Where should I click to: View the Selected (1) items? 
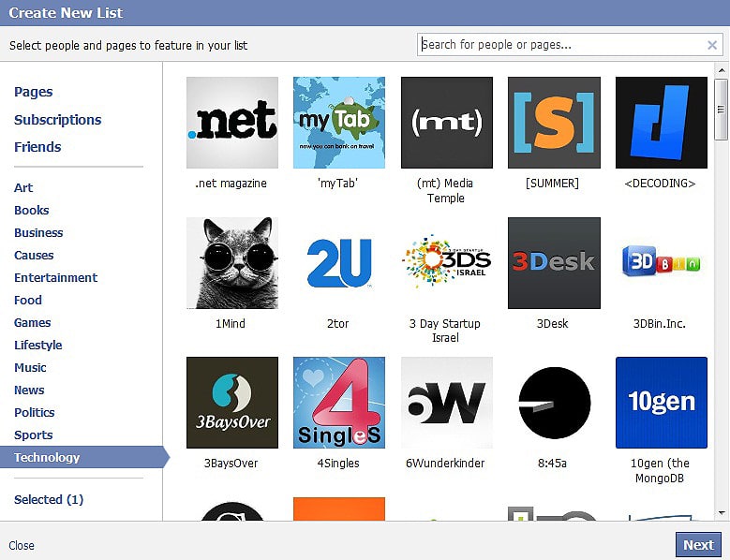pyautogui.click(x=49, y=499)
